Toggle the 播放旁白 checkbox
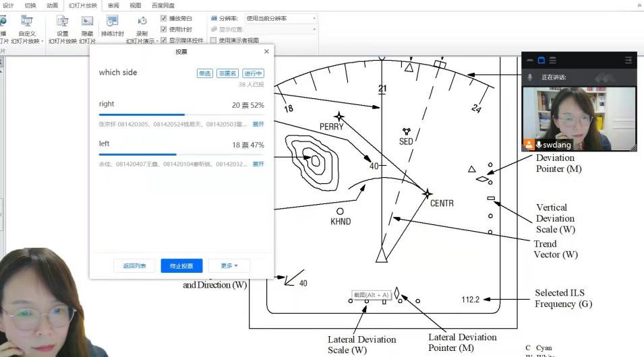Screen dimensions: 644x357 coord(164,19)
